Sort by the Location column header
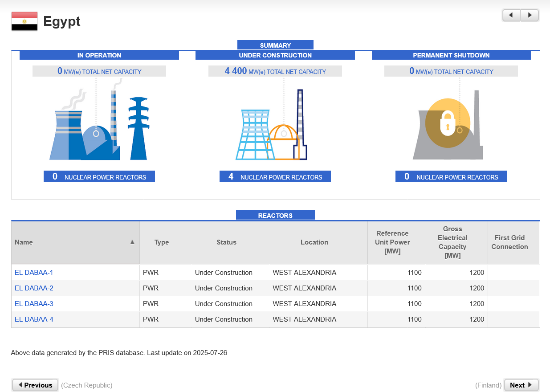 314,242
